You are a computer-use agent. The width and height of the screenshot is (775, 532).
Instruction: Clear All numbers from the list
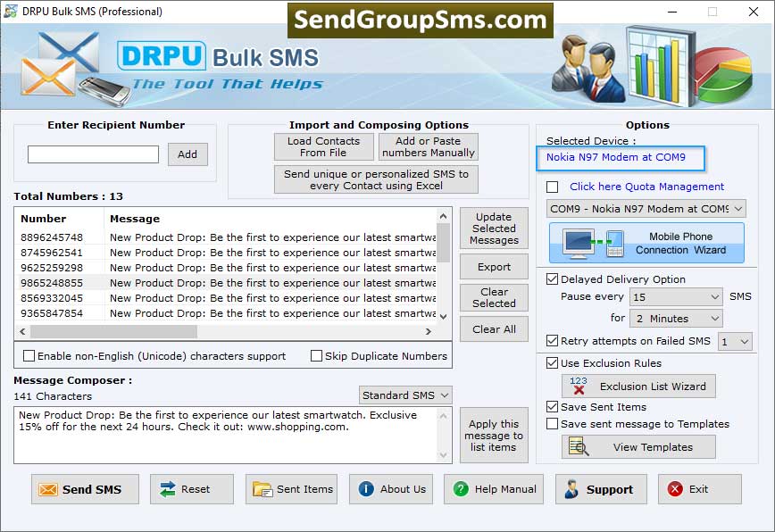pos(494,328)
